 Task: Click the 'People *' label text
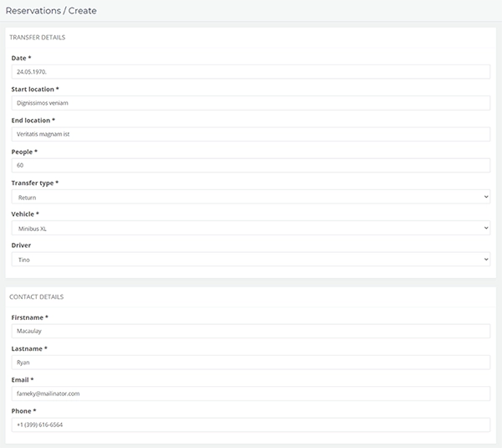[24, 152]
